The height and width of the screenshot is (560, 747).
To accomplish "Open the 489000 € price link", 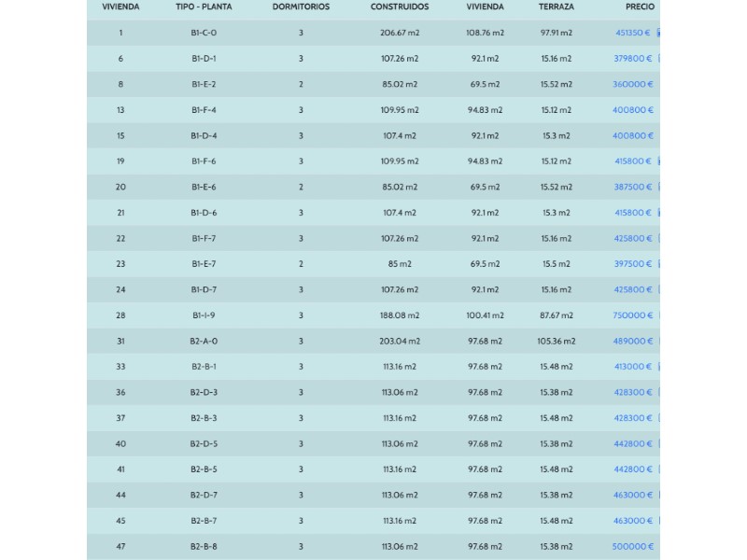I will [x=632, y=342].
